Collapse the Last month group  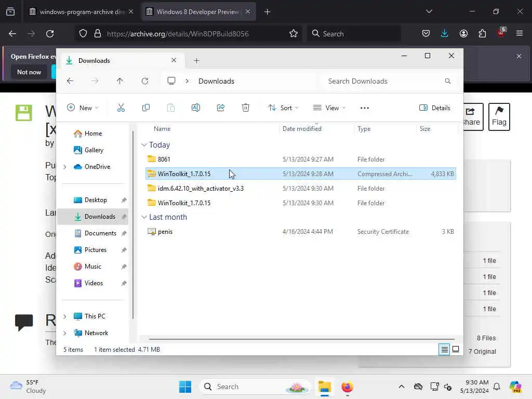pos(144,217)
